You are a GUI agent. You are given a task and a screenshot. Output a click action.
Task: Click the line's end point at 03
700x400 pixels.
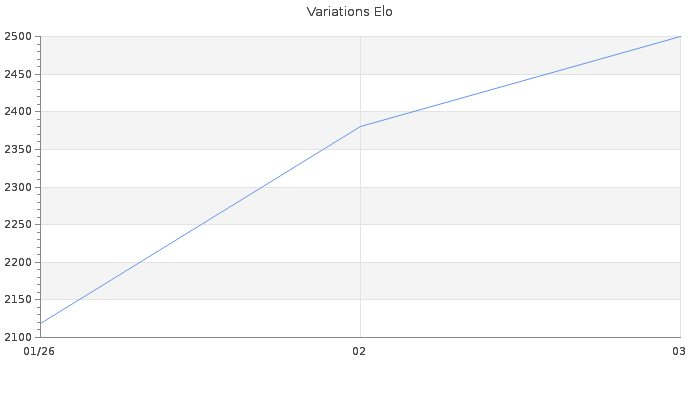click(680, 37)
